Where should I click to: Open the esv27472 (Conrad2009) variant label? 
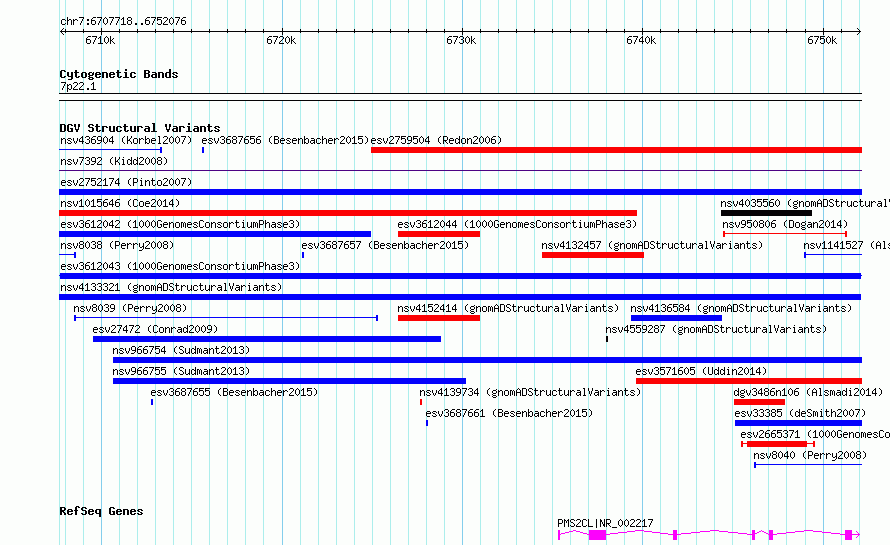(x=155, y=329)
